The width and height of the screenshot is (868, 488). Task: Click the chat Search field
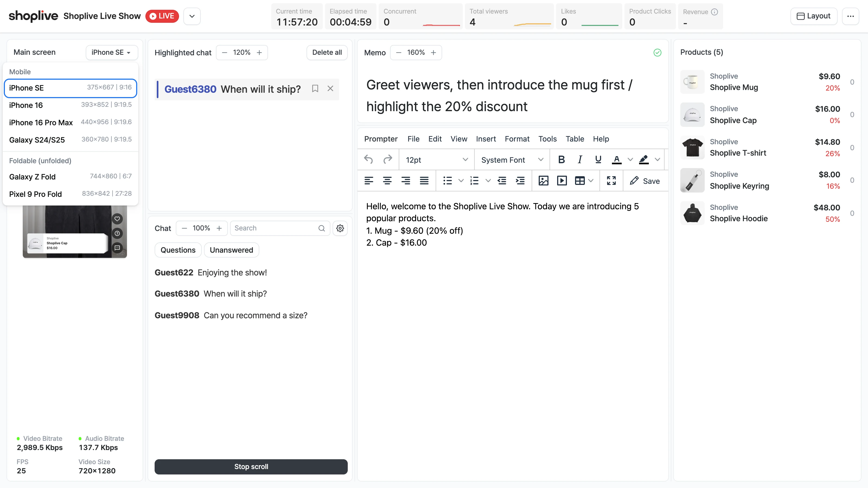(x=280, y=228)
